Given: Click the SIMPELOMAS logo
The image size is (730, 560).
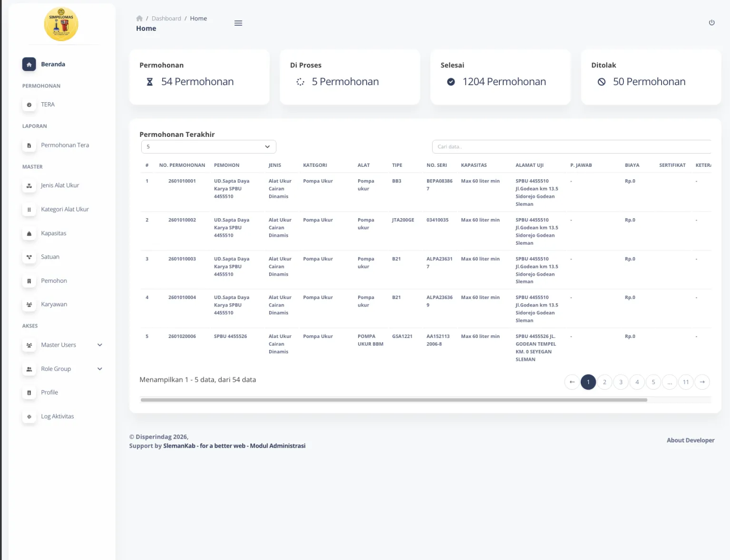Looking at the screenshot, I should click(x=61, y=24).
